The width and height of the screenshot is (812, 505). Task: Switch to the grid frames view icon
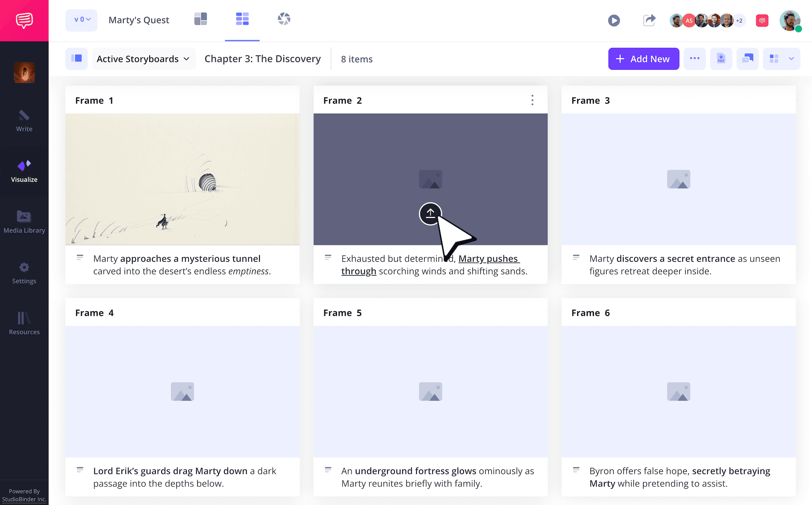242,19
